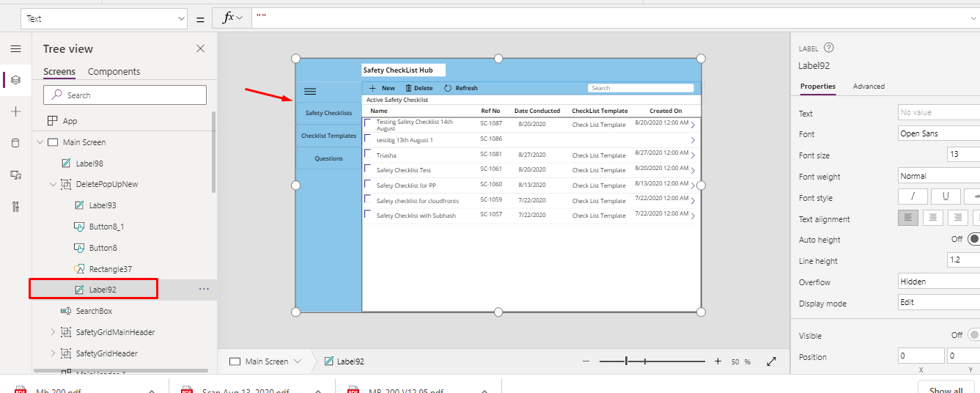Viewport: 980px width, 393px height.
Task: Switch to the Advanced tab
Action: point(869,87)
